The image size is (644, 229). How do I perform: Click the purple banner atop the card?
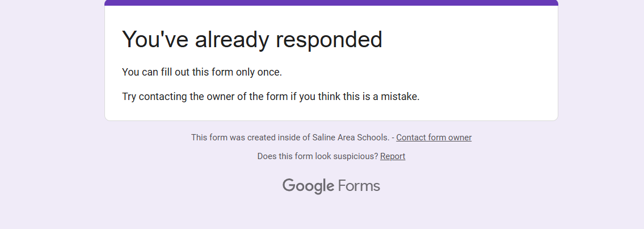(x=331, y=3)
